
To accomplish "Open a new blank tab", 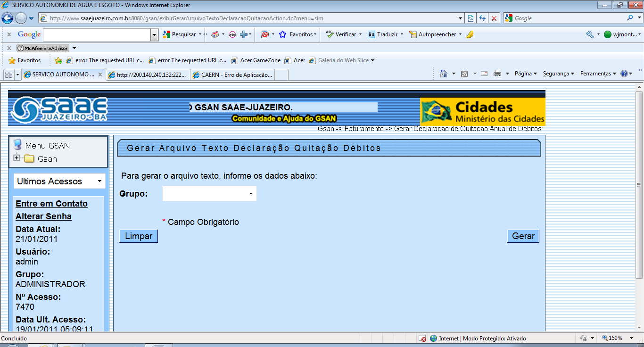I will point(281,74).
